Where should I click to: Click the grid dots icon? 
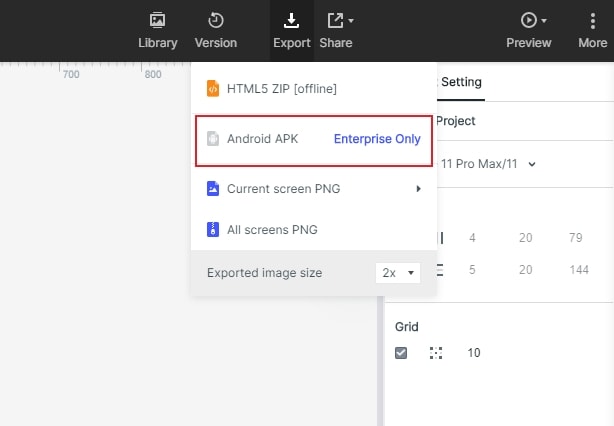436,353
